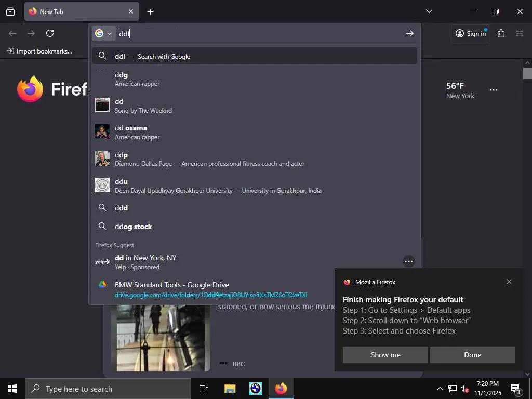Screen dimensions: 532x399
Task: Select 'ddl — Search with Google' suggestion
Action: pos(255,56)
